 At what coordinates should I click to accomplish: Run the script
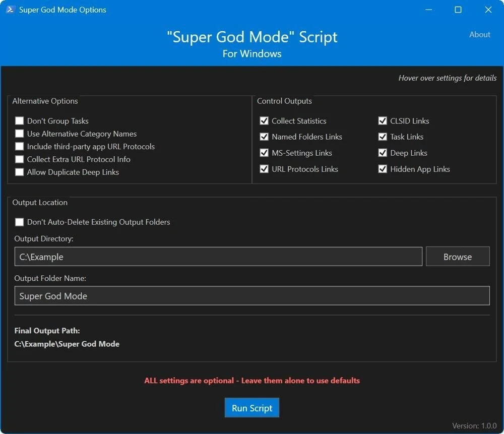[x=251, y=408]
